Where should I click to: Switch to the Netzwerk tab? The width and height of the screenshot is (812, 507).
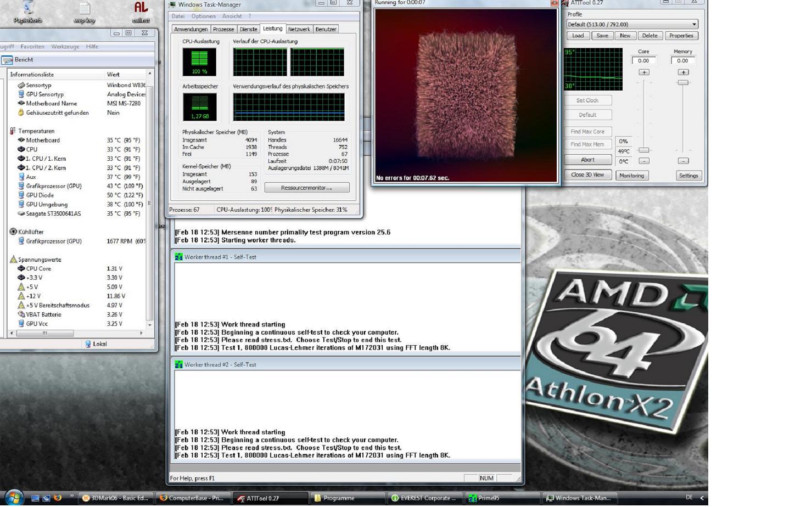(x=299, y=29)
